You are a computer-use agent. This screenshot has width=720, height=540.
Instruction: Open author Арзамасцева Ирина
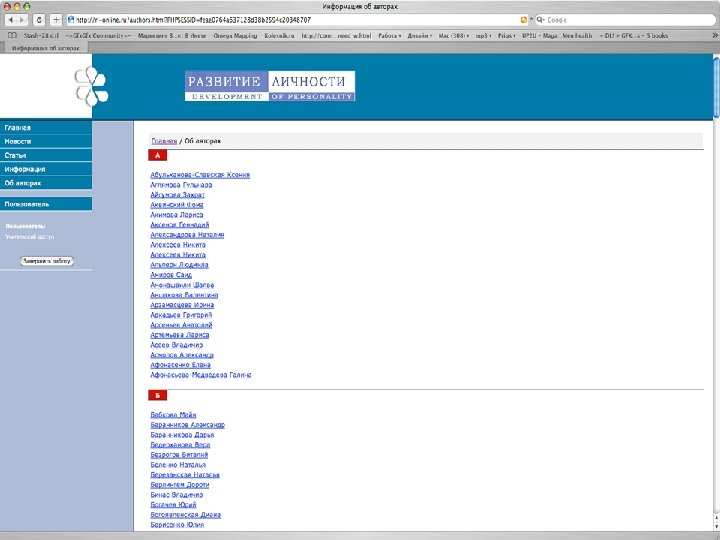coord(182,304)
